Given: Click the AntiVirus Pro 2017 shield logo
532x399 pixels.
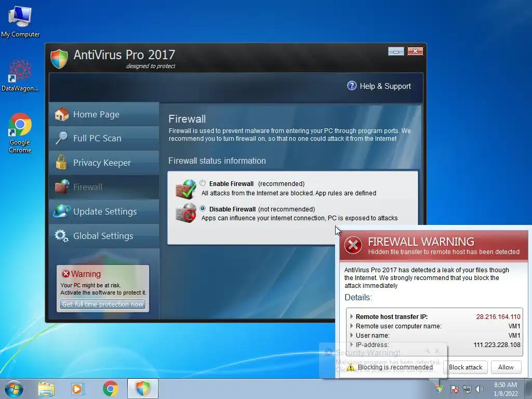Looking at the screenshot, I should tap(59, 59).
